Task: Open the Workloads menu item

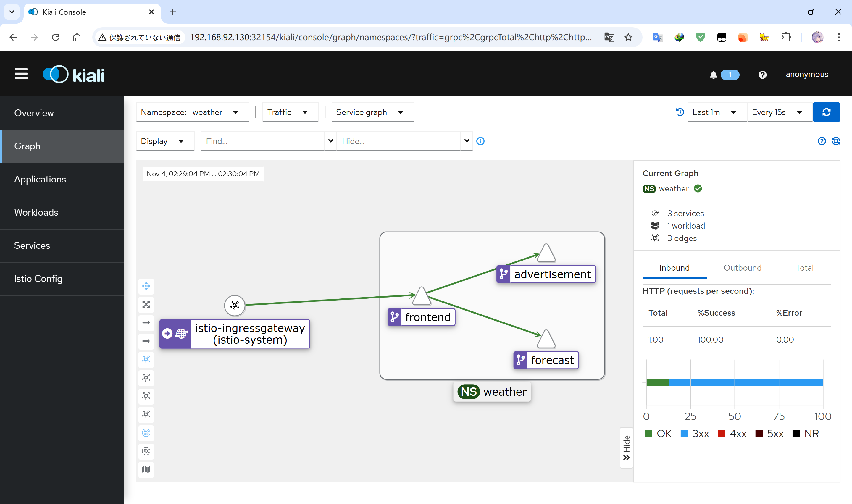Action: tap(36, 212)
